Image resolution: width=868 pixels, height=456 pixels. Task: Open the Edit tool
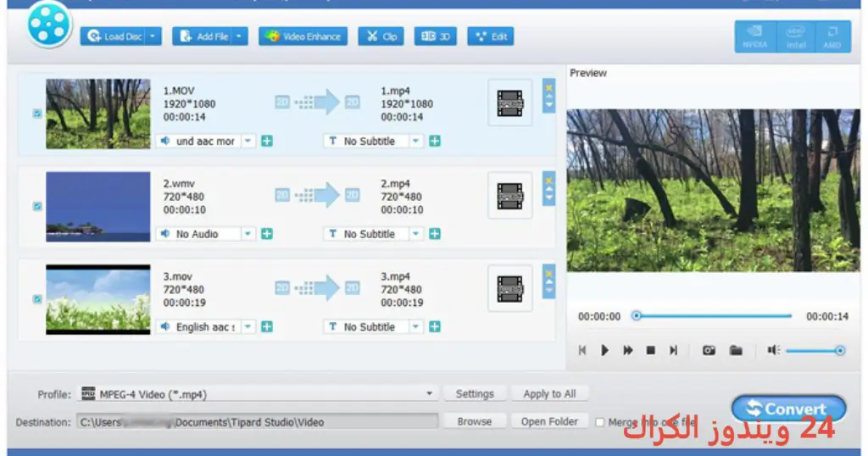click(491, 36)
